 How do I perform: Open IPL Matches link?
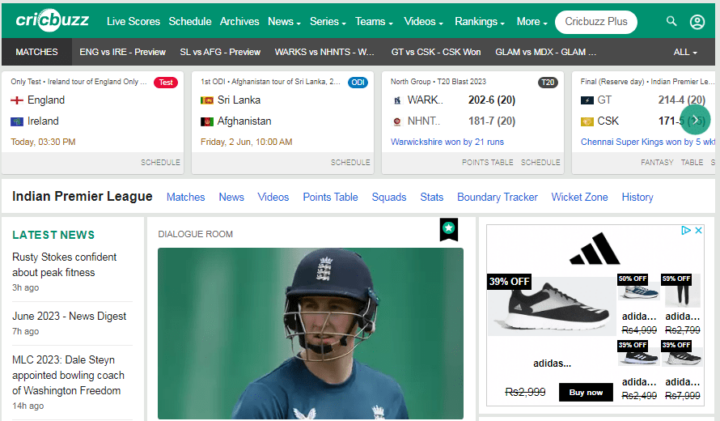(186, 197)
